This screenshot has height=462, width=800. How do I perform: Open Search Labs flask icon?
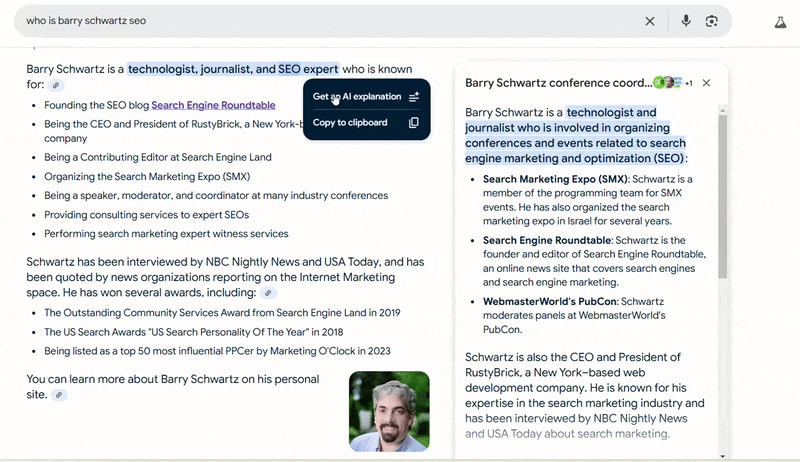pos(780,22)
